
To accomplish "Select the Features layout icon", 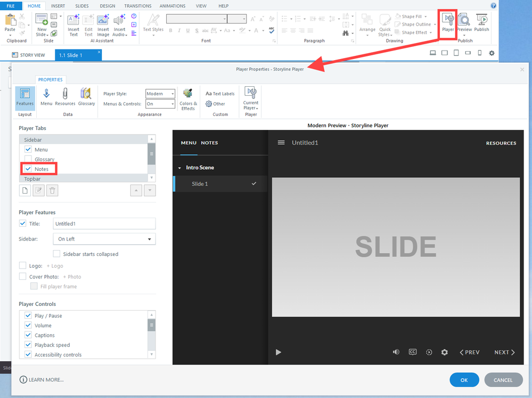I will pos(24,96).
